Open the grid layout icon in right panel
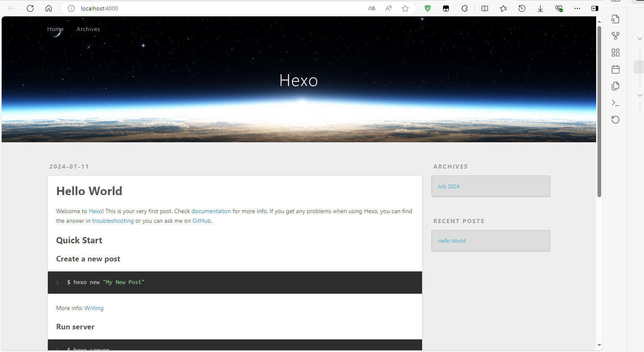 615,52
